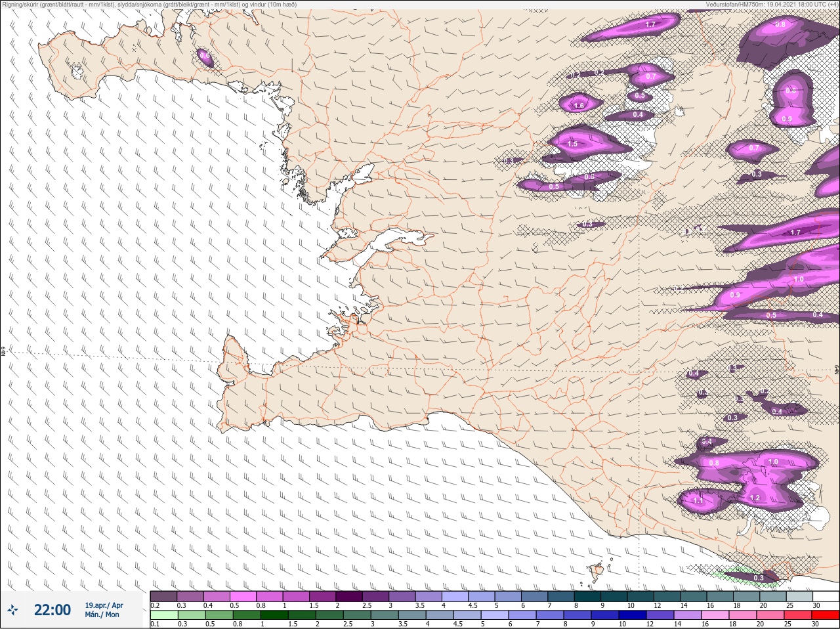The image size is (840, 629).
Task: Click the 1.6 precipitation value on the map
Action: tap(579, 106)
